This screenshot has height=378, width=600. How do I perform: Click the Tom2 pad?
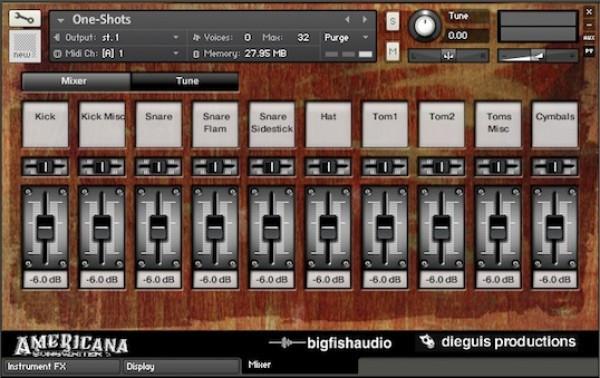point(442,124)
